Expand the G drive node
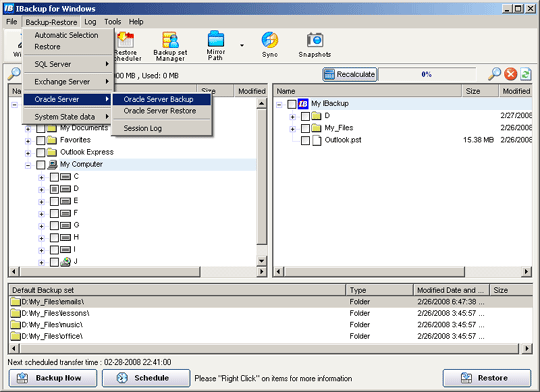 pos(41,226)
